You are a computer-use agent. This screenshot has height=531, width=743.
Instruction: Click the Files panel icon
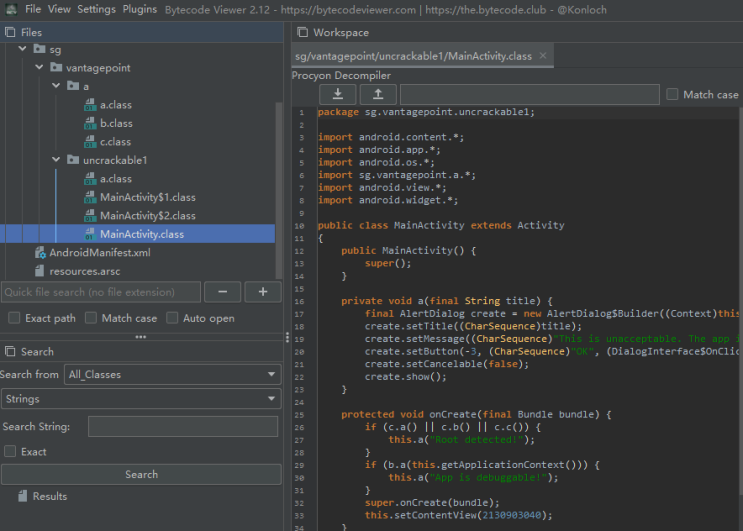click(x=10, y=32)
